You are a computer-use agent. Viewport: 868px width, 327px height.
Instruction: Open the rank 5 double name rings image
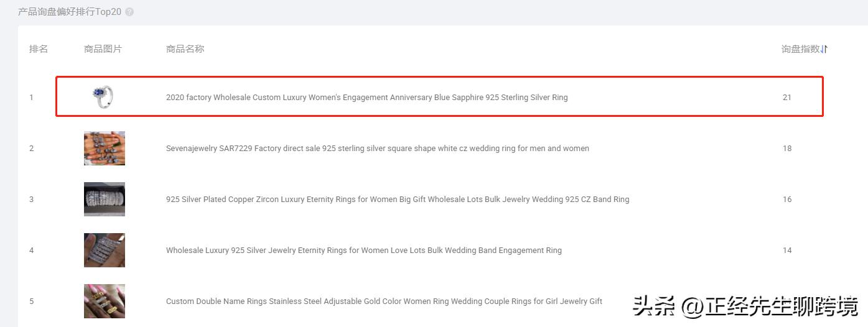105,301
